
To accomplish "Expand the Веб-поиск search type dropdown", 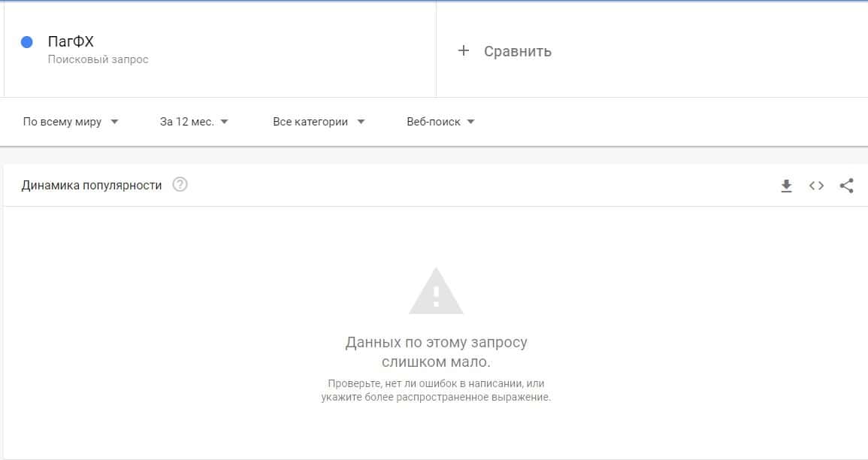I will (440, 122).
